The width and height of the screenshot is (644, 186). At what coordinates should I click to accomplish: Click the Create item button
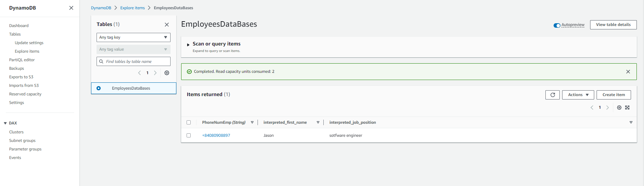pyautogui.click(x=614, y=95)
